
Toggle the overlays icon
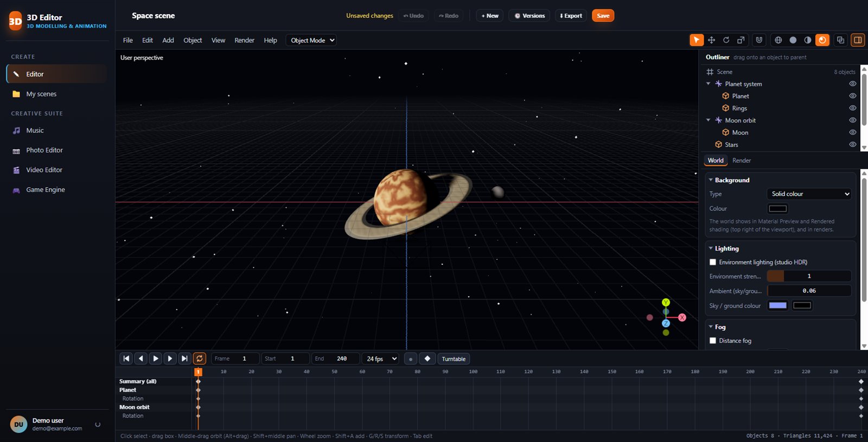(x=840, y=40)
